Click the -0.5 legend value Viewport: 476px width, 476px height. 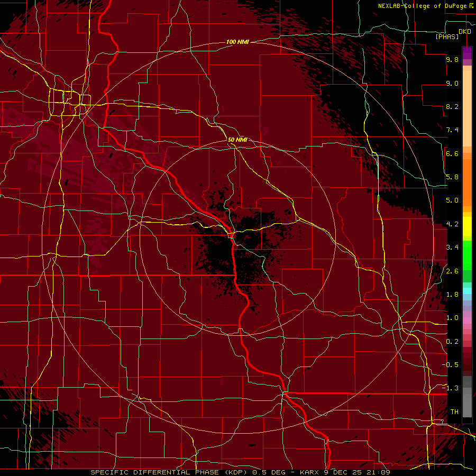(450, 364)
